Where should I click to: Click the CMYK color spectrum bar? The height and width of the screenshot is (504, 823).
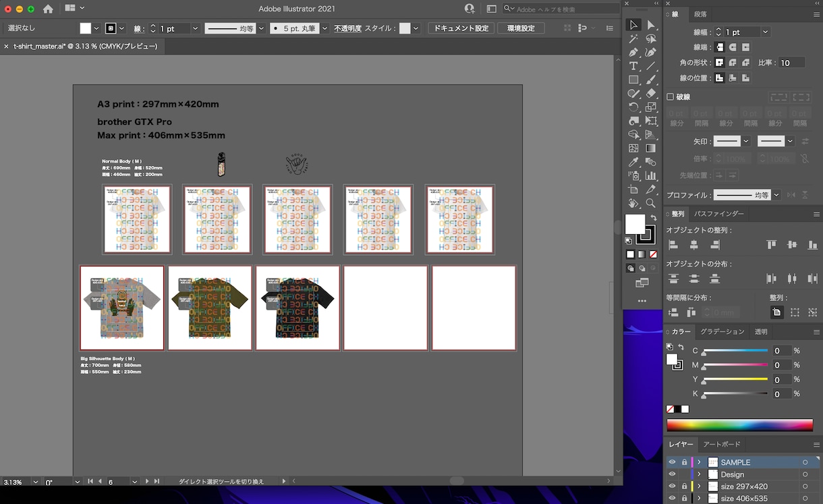[x=740, y=425]
